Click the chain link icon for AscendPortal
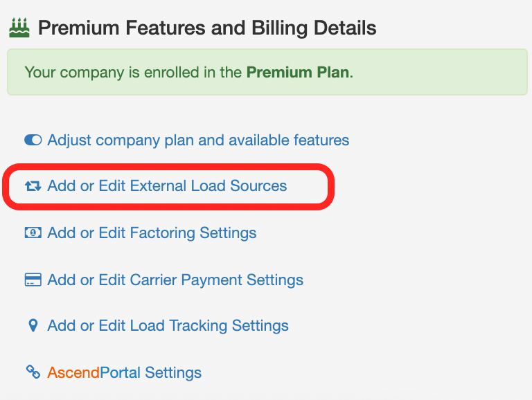Viewport: 532px width, 400px height. [x=33, y=372]
